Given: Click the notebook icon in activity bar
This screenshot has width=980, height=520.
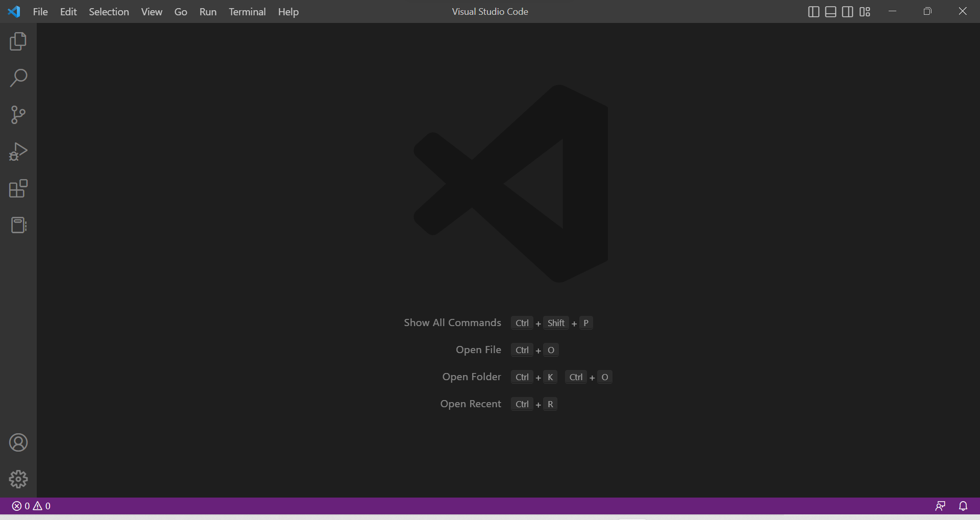Looking at the screenshot, I should click(18, 225).
